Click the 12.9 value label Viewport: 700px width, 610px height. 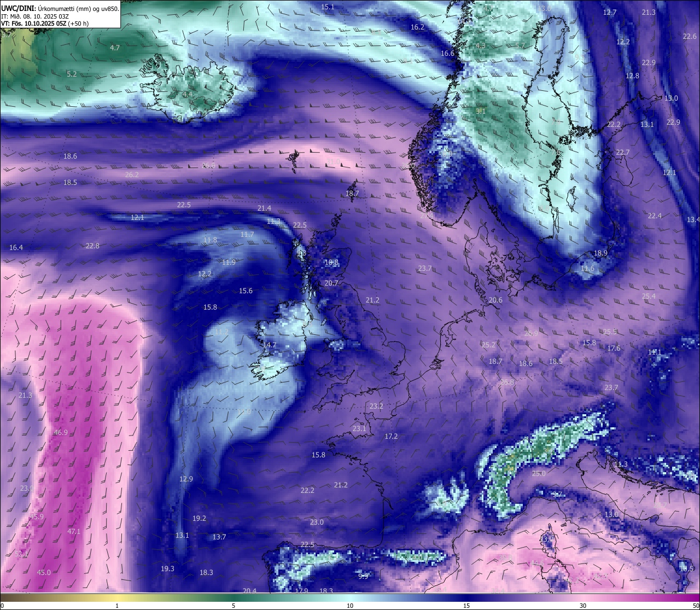pyautogui.click(x=186, y=479)
